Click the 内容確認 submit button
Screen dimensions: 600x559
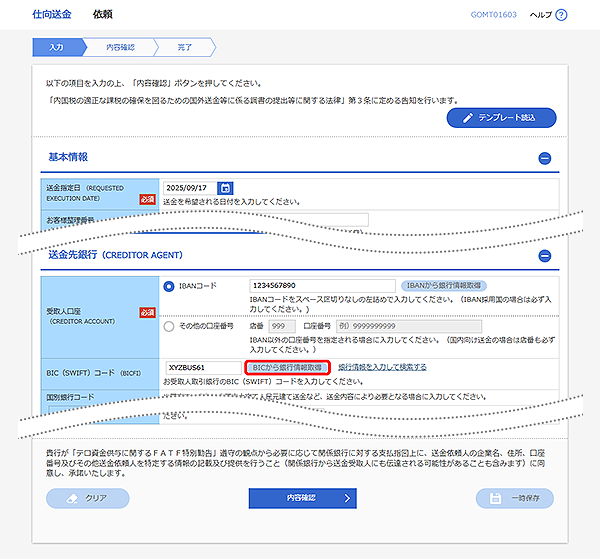click(x=302, y=498)
